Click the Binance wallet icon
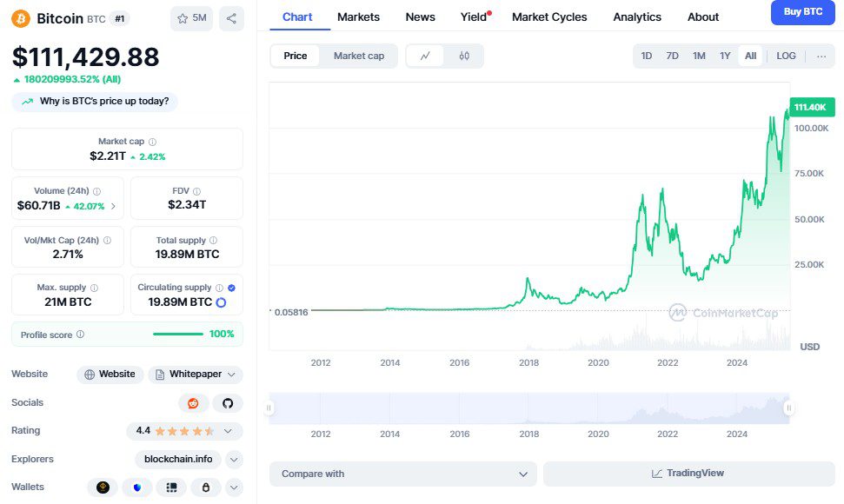Screen dimensions: 844x504 pyautogui.click(x=103, y=487)
